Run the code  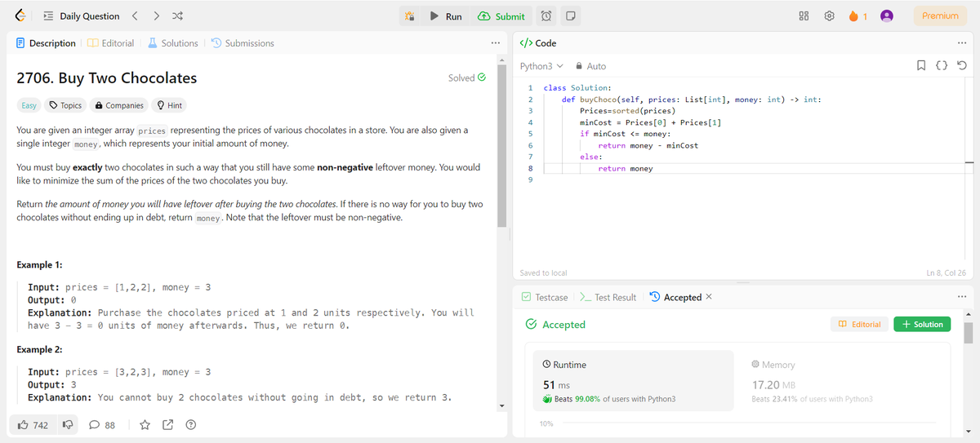(446, 16)
